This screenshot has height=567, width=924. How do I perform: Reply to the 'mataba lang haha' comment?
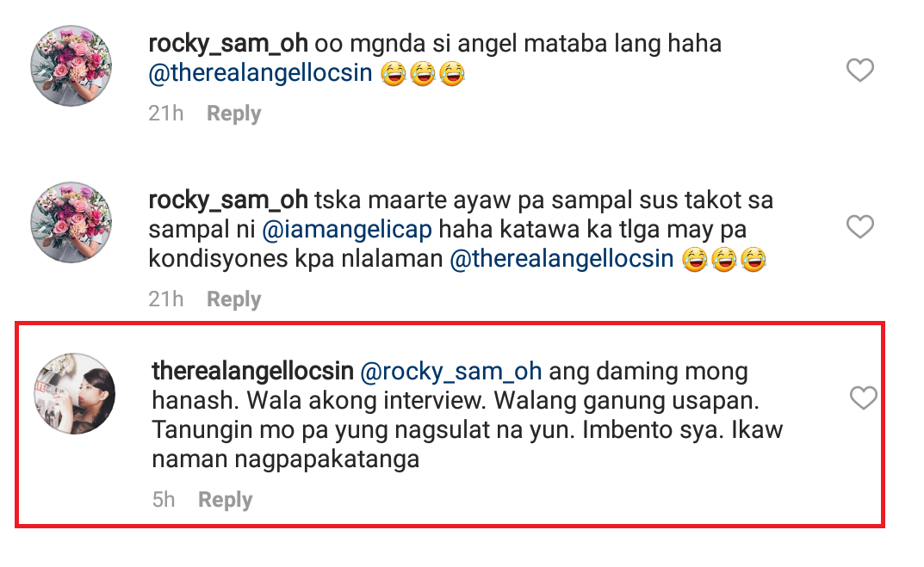(x=233, y=114)
